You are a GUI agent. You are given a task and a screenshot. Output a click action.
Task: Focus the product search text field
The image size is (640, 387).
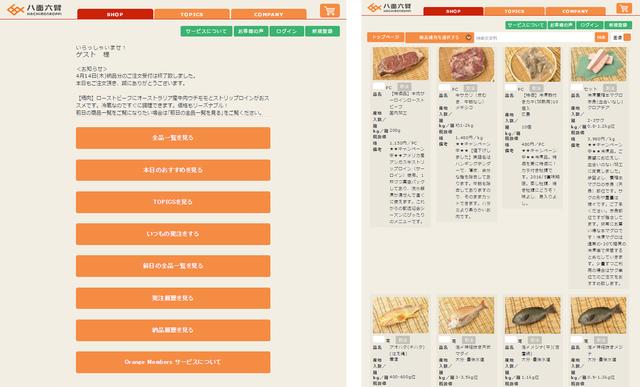[534, 38]
